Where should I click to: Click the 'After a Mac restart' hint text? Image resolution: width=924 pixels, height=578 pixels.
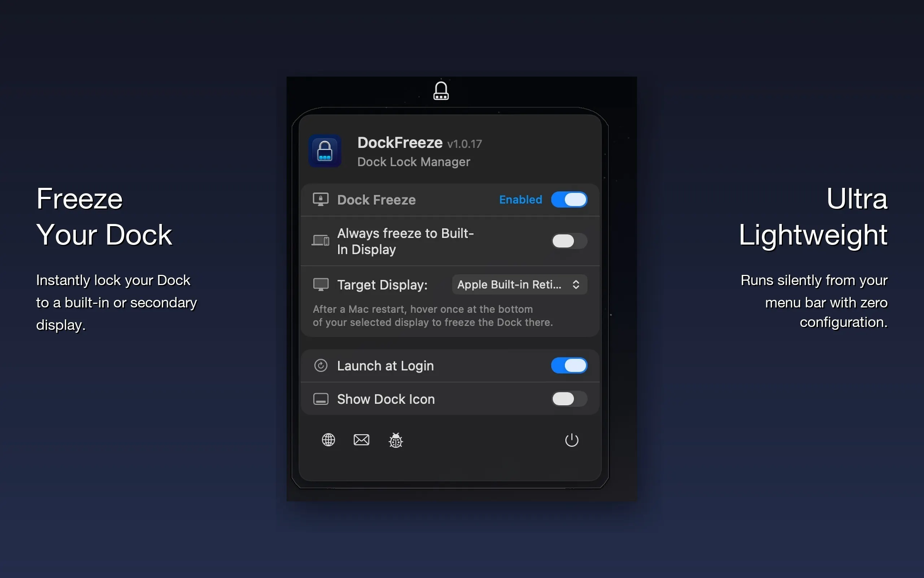pos(433,316)
